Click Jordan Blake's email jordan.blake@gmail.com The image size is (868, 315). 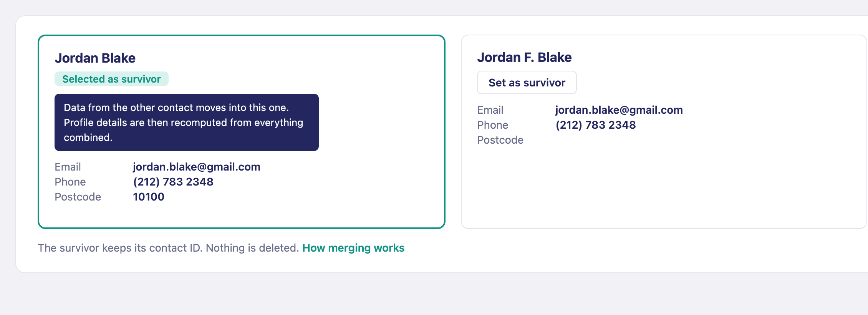[x=197, y=167]
